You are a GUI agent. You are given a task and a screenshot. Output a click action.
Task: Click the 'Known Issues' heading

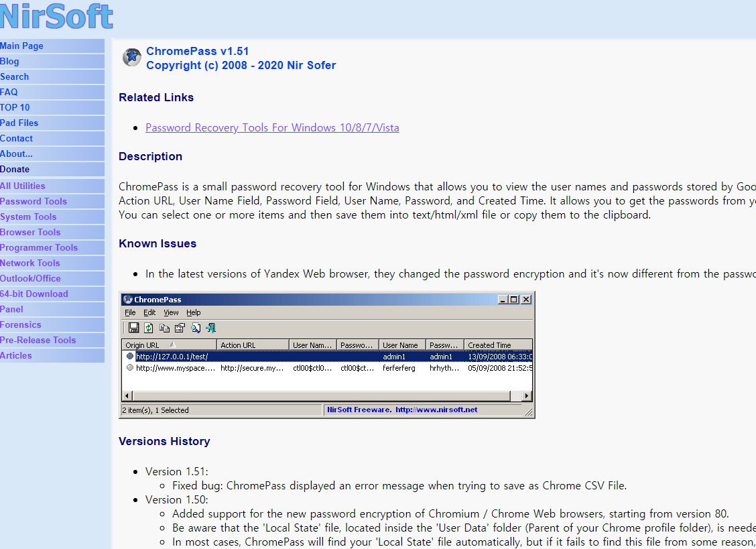coord(157,243)
